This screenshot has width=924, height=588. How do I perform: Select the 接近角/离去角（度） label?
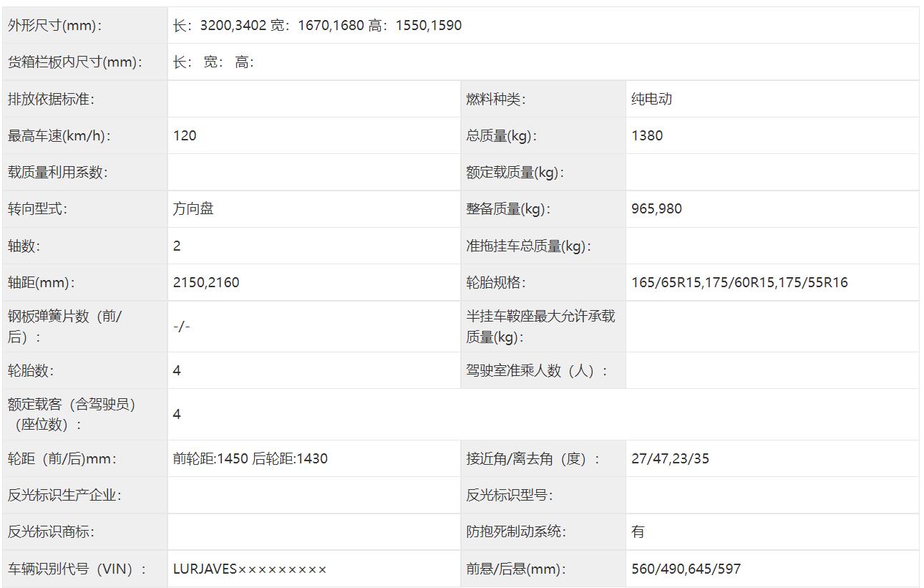point(534,459)
